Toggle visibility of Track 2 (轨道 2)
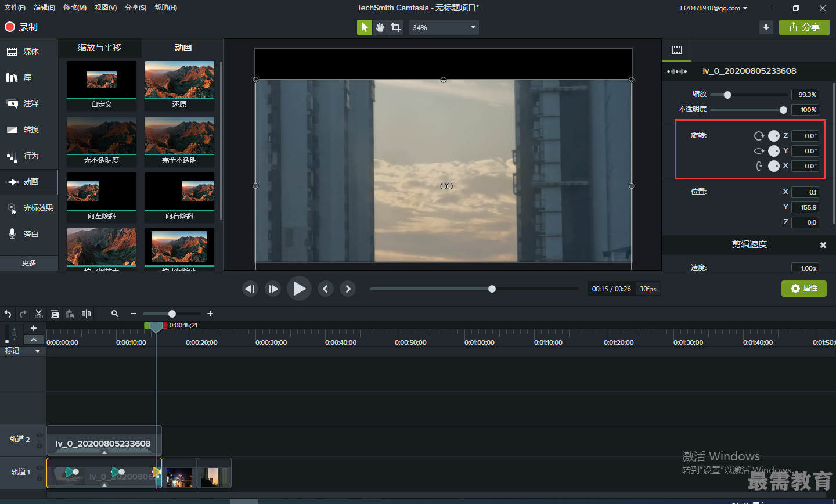 (39, 435)
